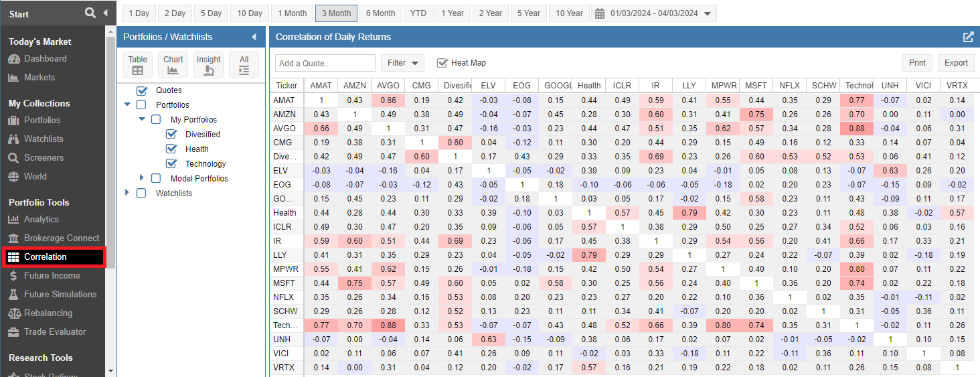Click the search magnifier icon in sidebar header

pyautogui.click(x=90, y=13)
